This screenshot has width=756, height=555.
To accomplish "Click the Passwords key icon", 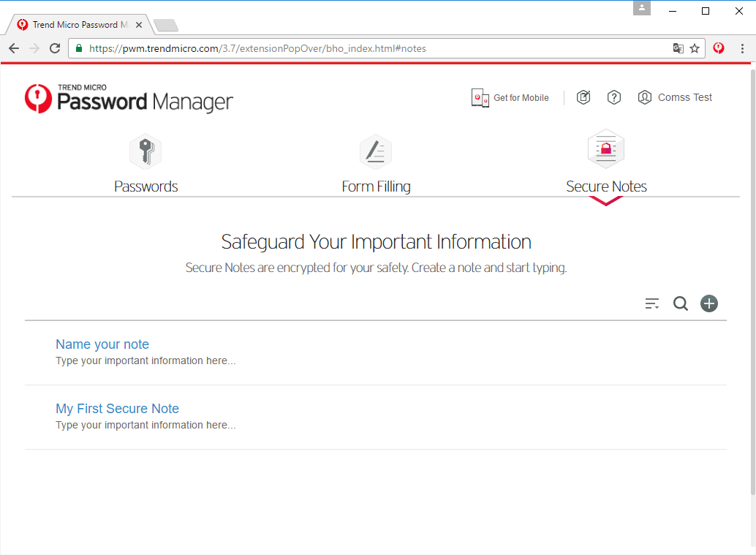I will point(146,151).
